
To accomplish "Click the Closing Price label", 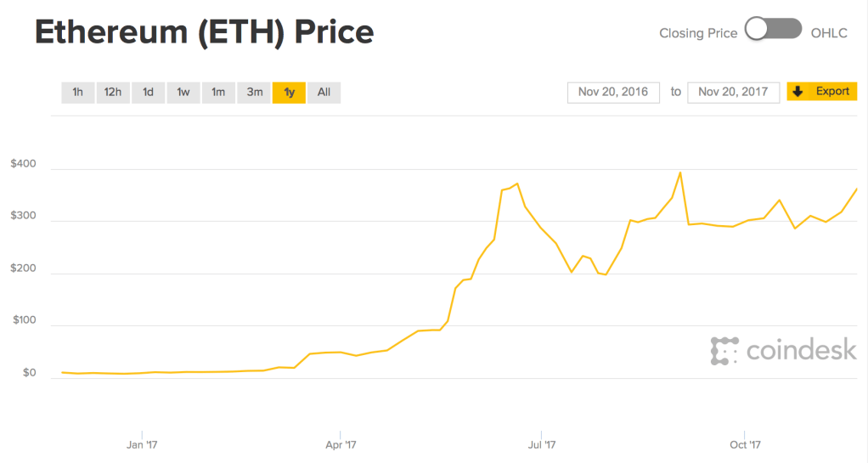I will pos(698,33).
